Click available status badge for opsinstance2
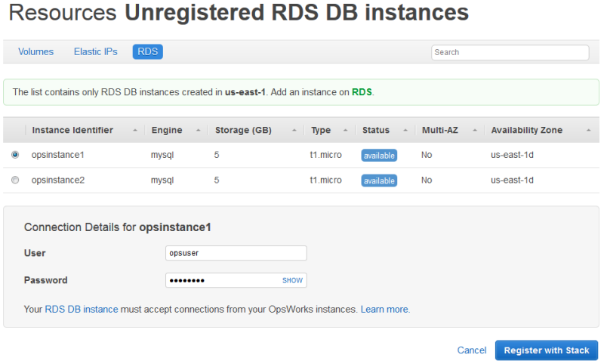604x364 pixels. coord(379,180)
